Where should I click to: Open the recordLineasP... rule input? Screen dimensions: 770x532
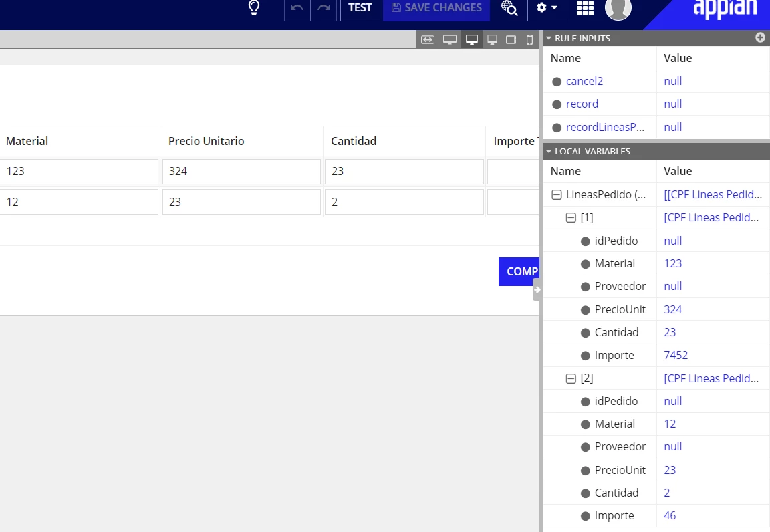point(605,127)
